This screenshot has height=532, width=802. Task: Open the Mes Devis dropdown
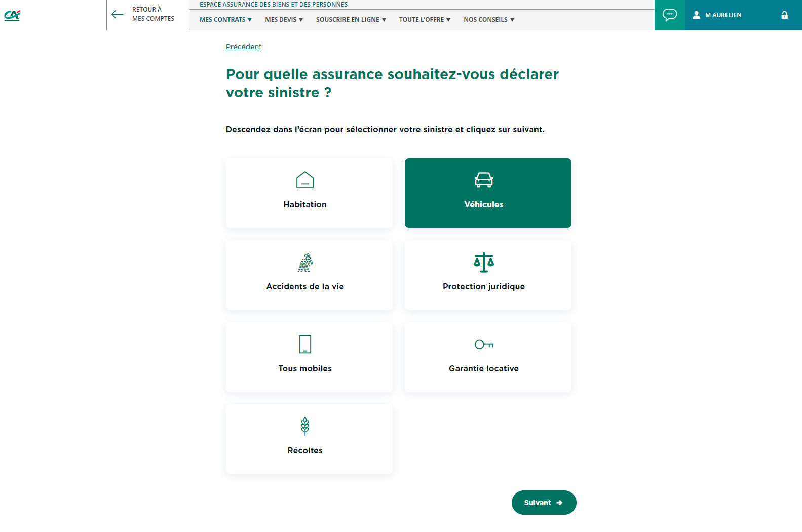click(x=284, y=20)
